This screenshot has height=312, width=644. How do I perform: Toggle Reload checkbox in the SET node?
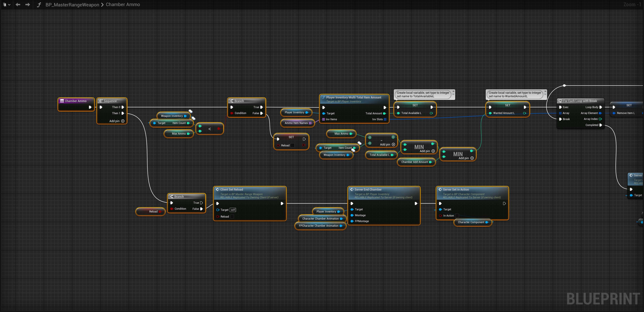coord(293,146)
